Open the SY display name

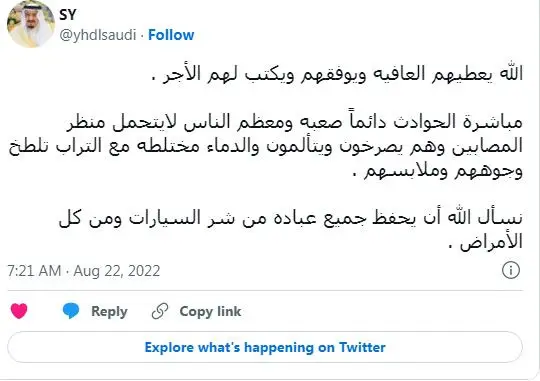[x=68, y=15]
